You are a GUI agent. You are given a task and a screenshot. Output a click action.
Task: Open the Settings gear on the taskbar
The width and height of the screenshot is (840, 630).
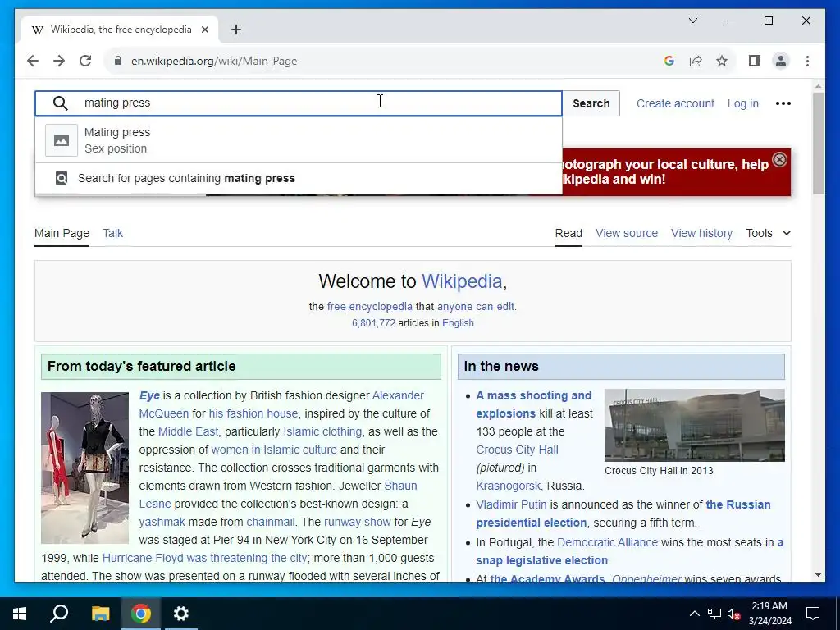(181, 614)
